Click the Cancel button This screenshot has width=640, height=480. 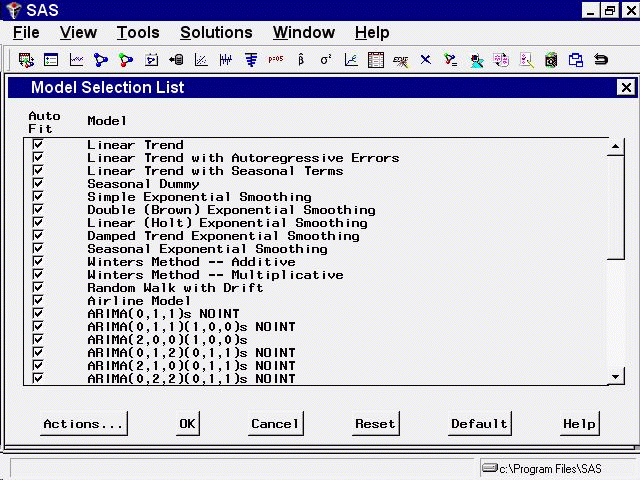[276, 424]
